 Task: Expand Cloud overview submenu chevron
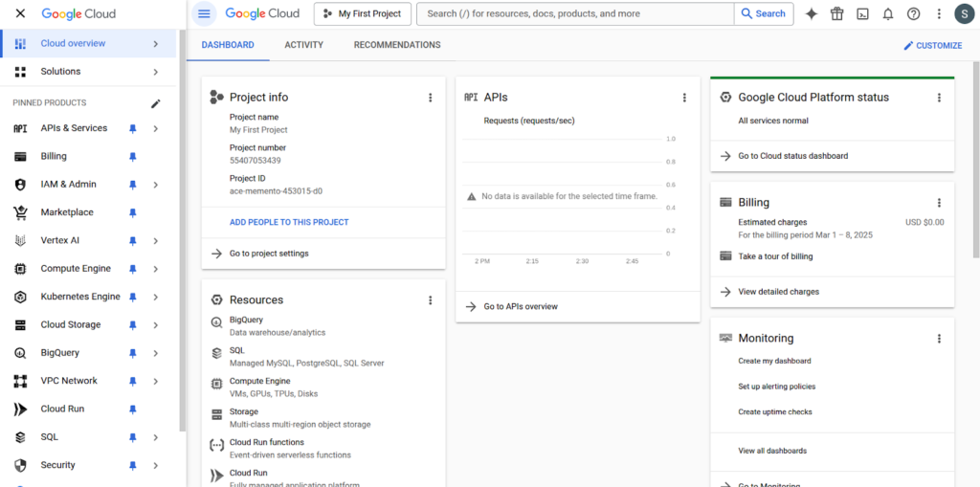pos(156,44)
